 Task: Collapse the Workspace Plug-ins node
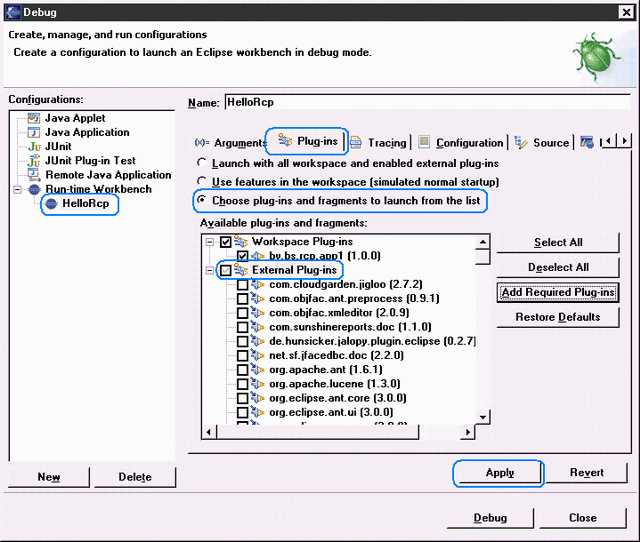[x=210, y=242]
